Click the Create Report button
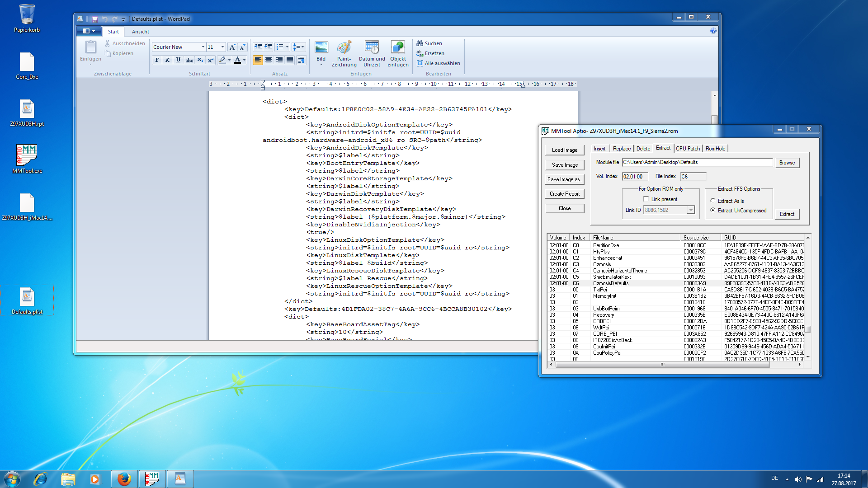Image resolution: width=868 pixels, height=488 pixels. (564, 194)
